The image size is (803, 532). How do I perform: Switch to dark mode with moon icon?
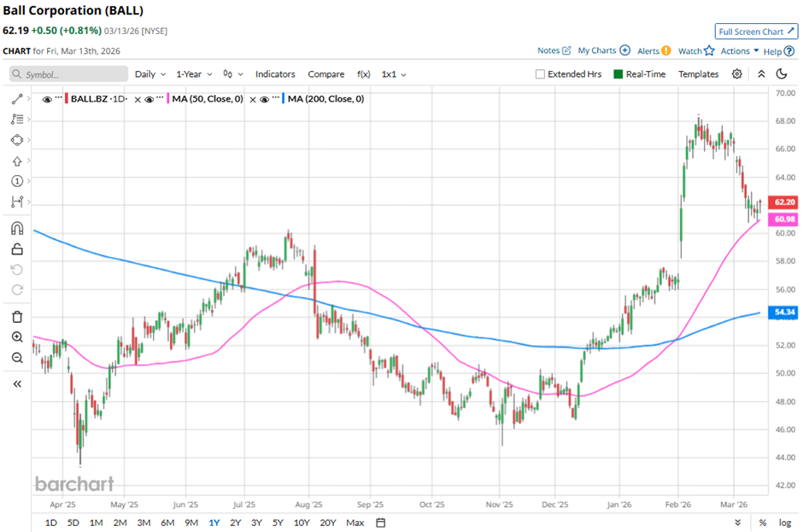pos(781,74)
